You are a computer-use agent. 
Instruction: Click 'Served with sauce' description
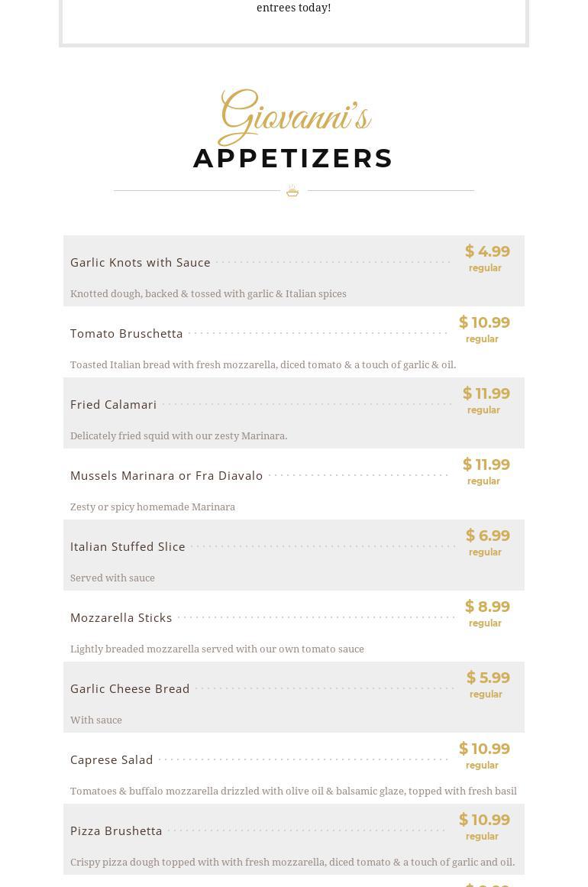[112, 578]
